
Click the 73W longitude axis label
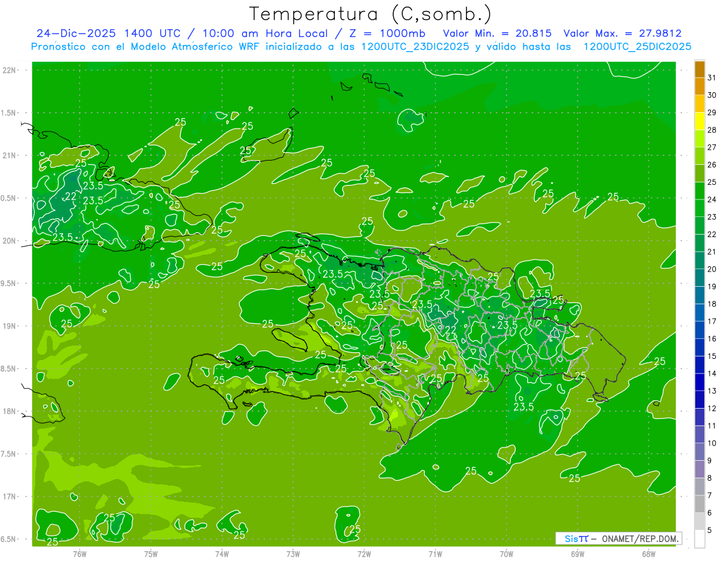293,554
